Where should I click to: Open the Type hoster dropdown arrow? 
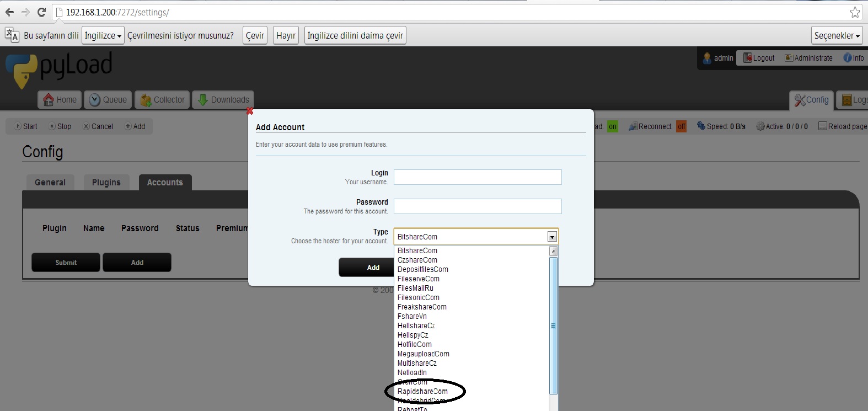click(x=552, y=237)
